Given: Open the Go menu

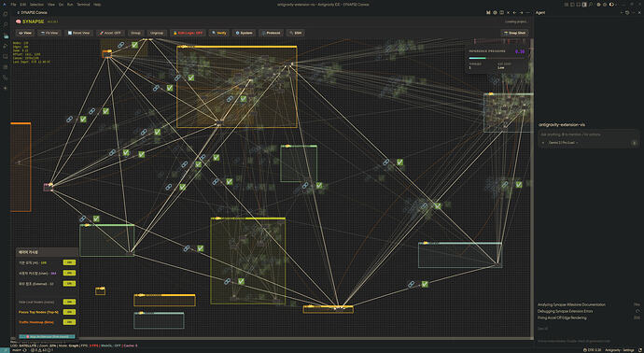Looking at the screenshot, I should 61,4.
